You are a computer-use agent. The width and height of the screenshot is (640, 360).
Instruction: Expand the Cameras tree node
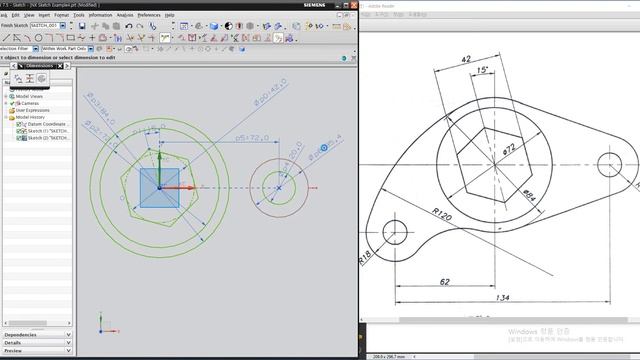click(x=6, y=103)
